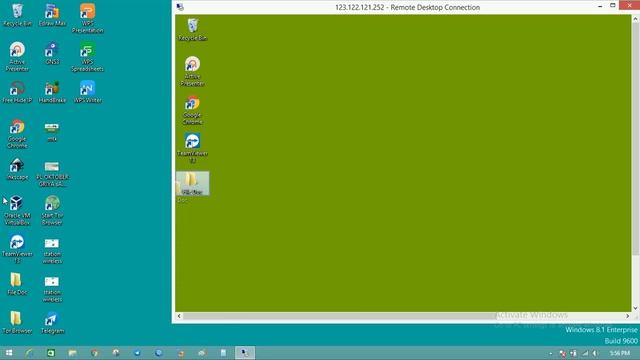Open Chrome from the taskbar

click(95, 353)
